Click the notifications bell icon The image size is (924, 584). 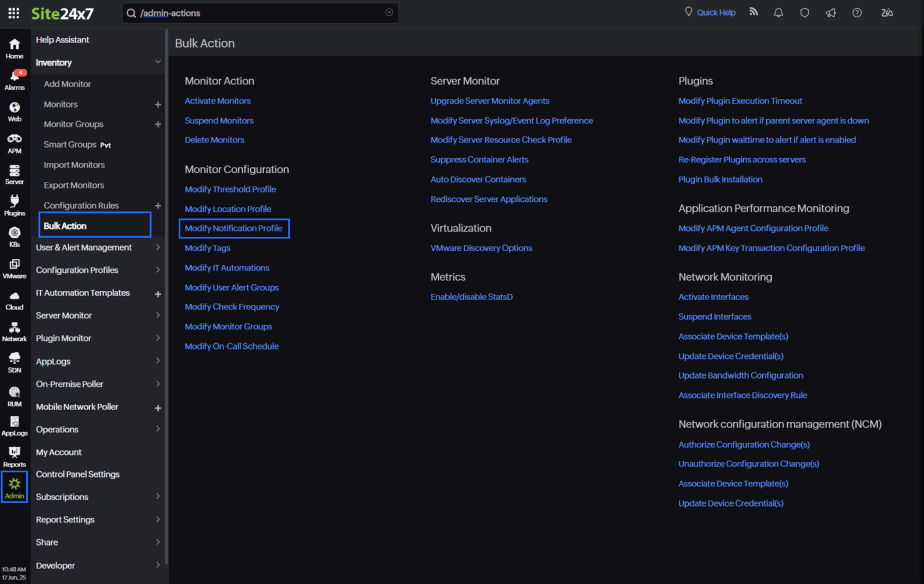[x=778, y=13]
